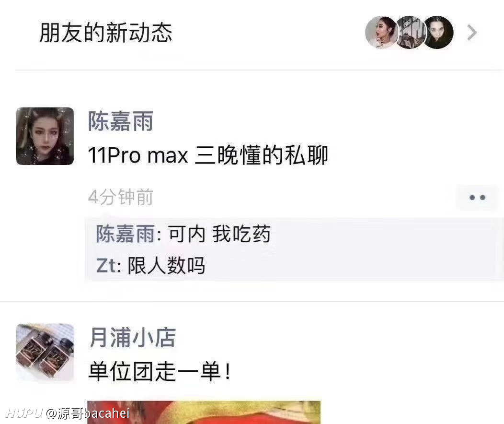Viewport: 504px width, 424px height.
Task: Tap the third friend avatar in header
Action: (x=438, y=33)
